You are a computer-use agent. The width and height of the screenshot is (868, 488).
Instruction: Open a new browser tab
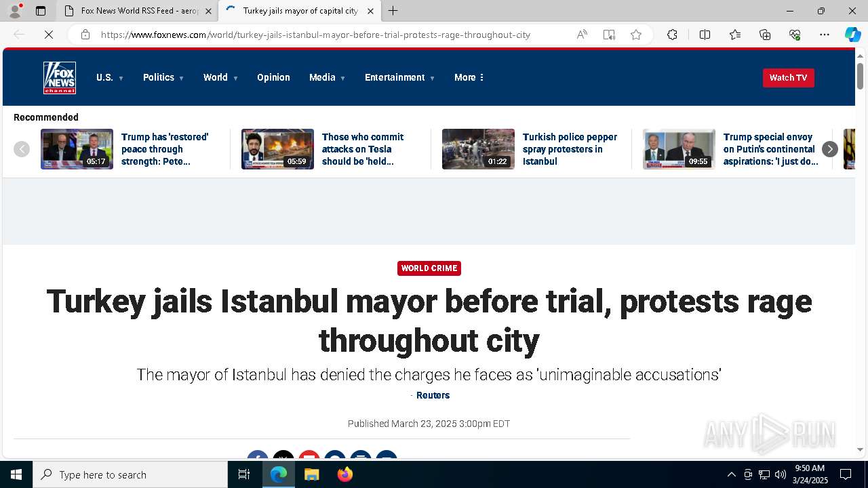393,11
